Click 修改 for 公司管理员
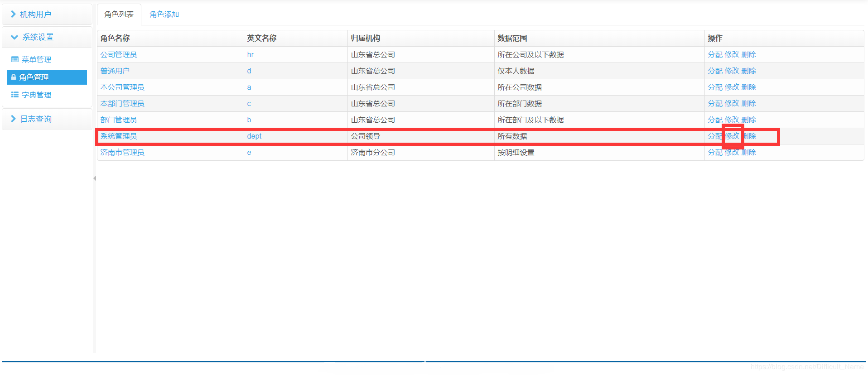 click(732, 54)
